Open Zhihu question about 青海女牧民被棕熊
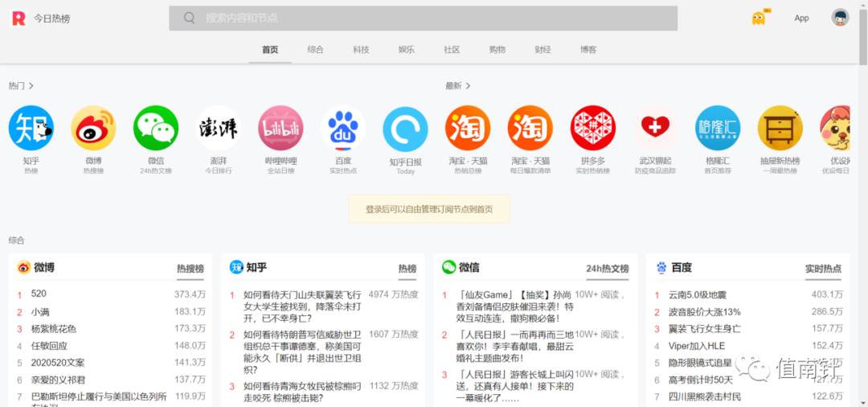Screen dimensions: 868x407 [302, 392]
